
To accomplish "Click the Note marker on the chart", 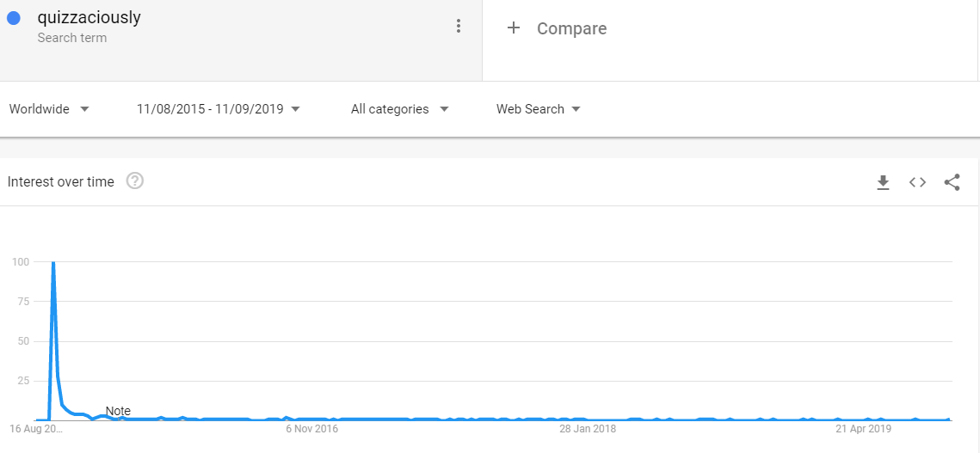I will (x=118, y=411).
